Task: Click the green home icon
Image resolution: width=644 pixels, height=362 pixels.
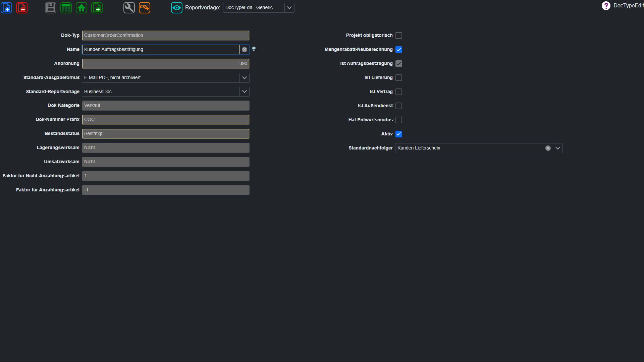Action: click(x=82, y=7)
